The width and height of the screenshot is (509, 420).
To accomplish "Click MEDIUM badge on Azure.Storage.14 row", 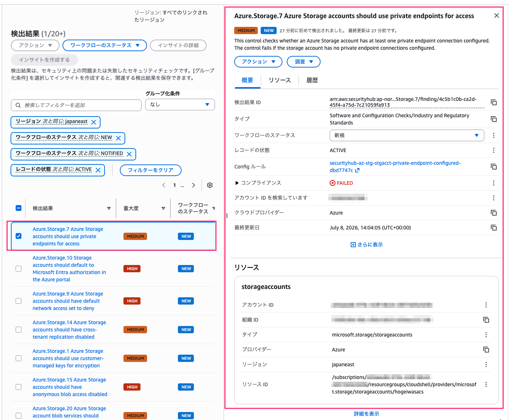I will 135,330.
